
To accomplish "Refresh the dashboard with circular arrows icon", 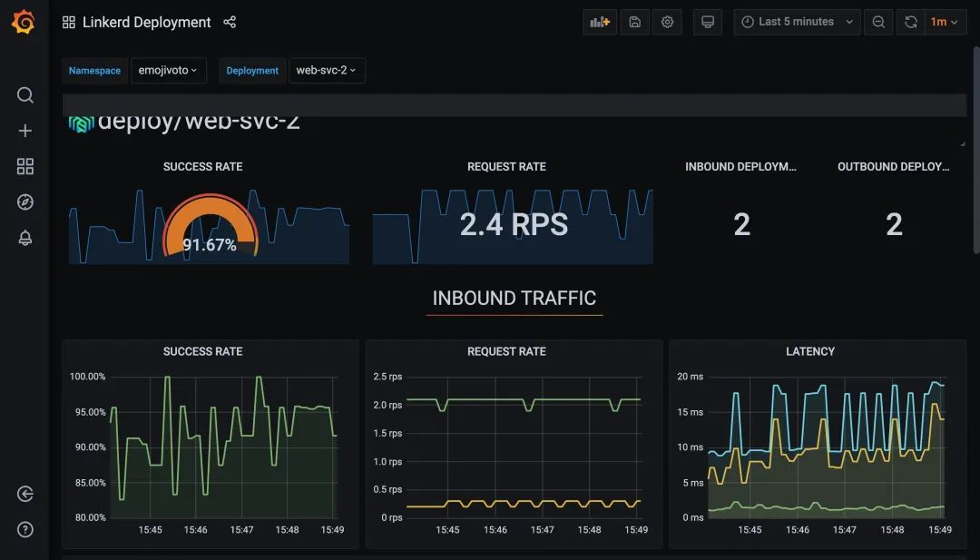I will 911,22.
